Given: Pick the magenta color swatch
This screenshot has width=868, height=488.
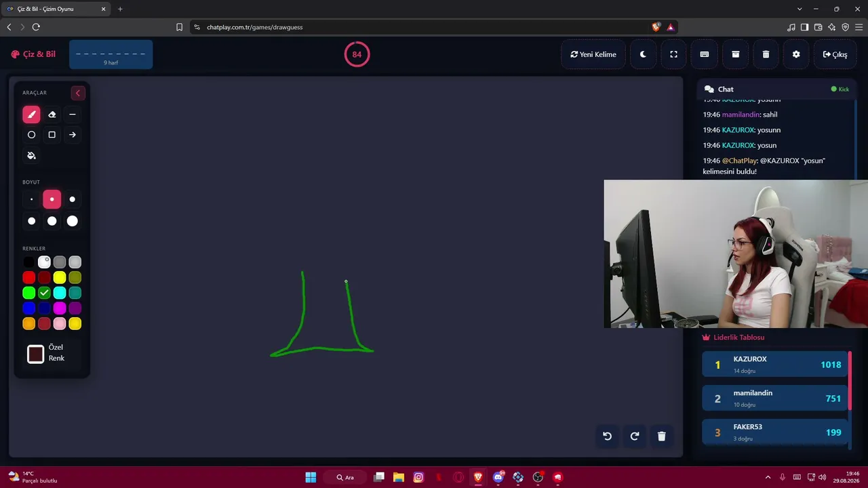Looking at the screenshot, I should (x=60, y=308).
